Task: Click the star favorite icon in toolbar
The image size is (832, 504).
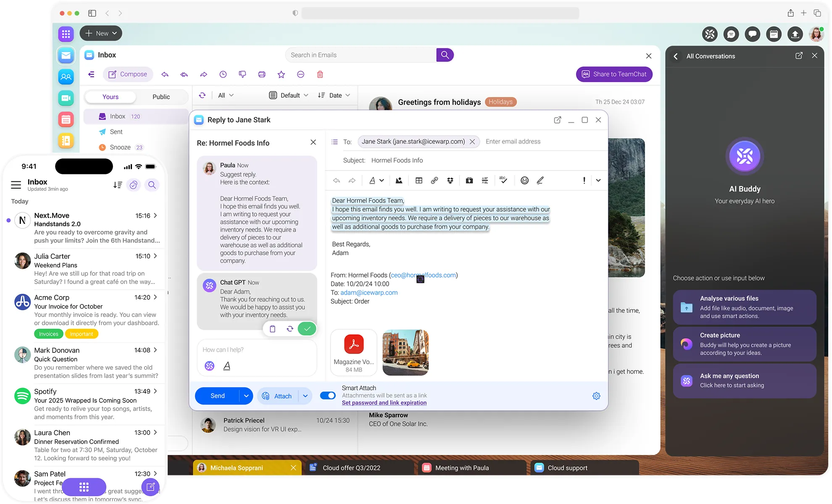Action: [281, 74]
